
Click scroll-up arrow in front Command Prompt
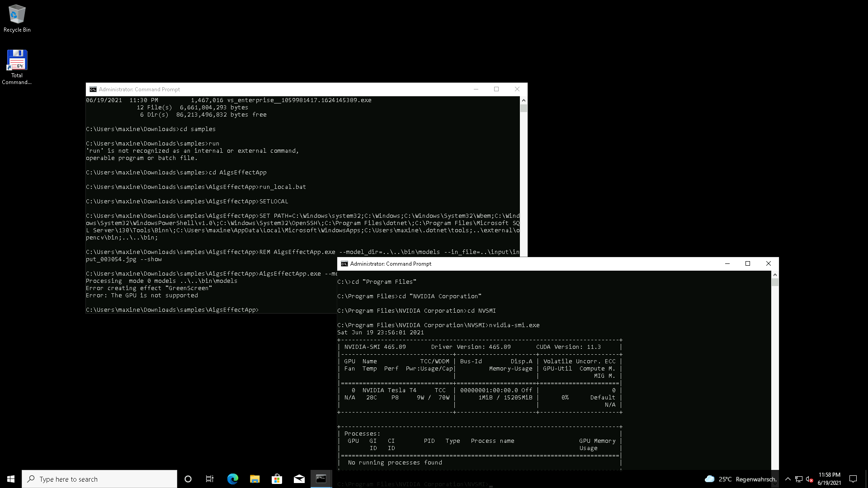pyautogui.click(x=775, y=275)
